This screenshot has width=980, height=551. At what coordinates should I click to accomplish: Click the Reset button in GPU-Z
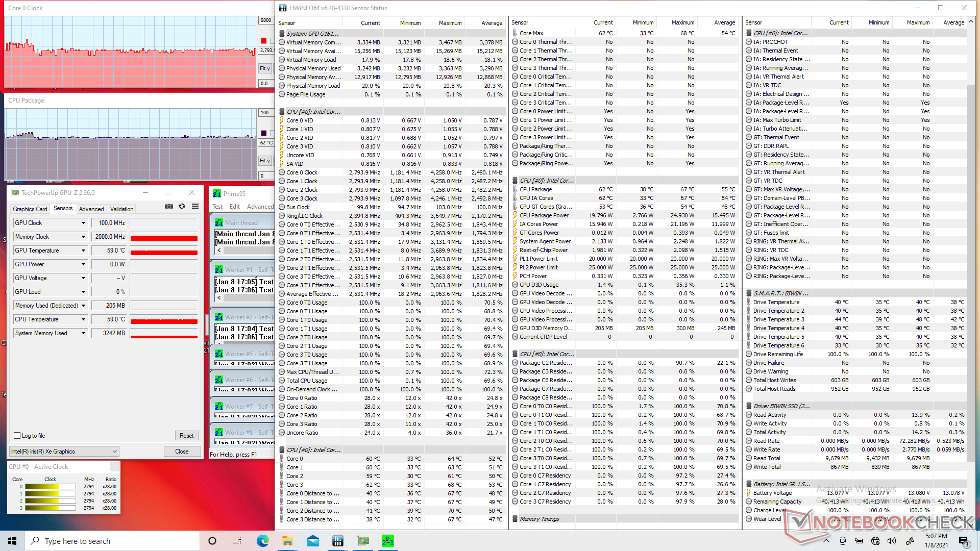186,436
